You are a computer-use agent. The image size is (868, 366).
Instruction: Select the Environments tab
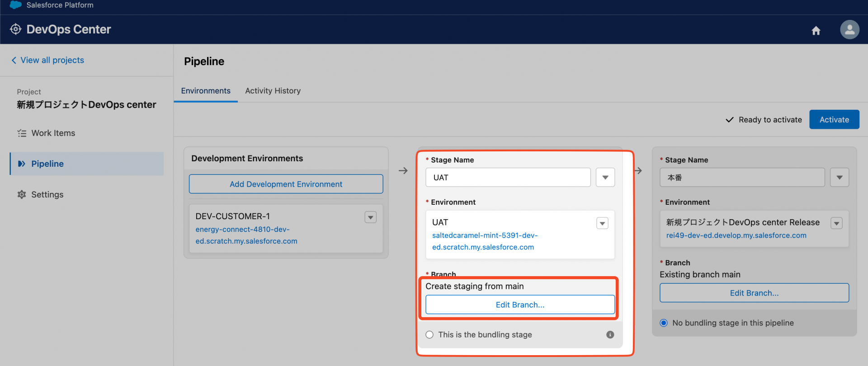[206, 91]
